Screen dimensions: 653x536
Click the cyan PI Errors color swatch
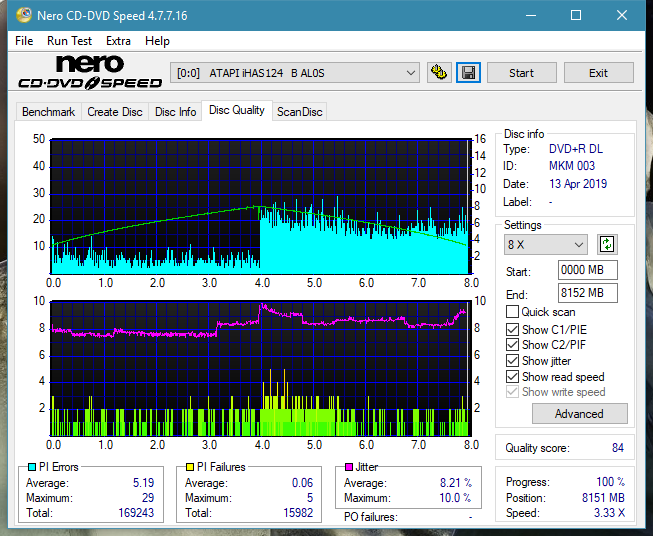coord(32,467)
